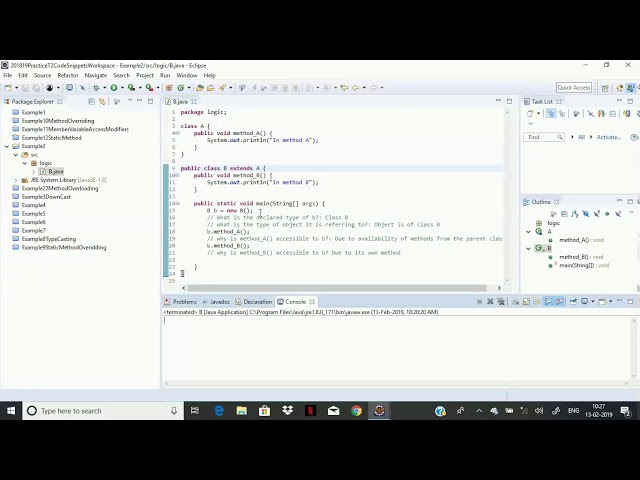640x480 pixels.
Task: Click the Find field in Task List
Action: [546, 137]
